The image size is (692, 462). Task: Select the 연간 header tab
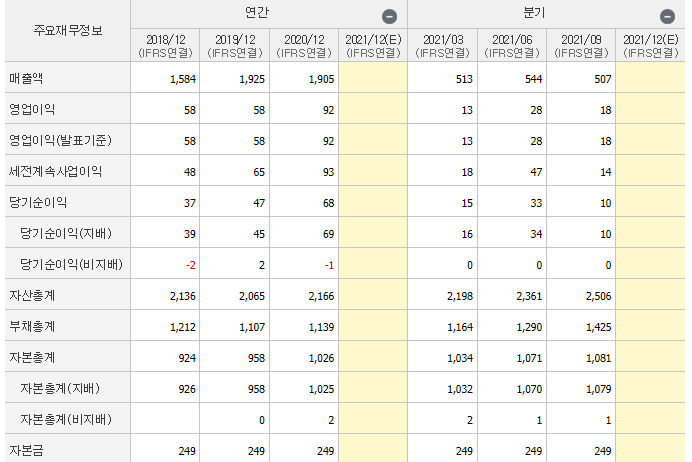pos(256,12)
